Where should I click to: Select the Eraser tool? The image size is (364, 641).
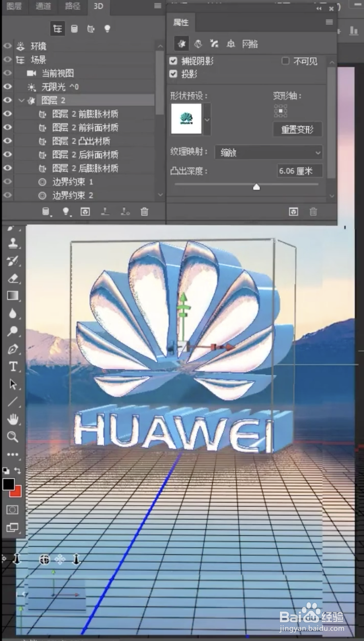point(13,278)
